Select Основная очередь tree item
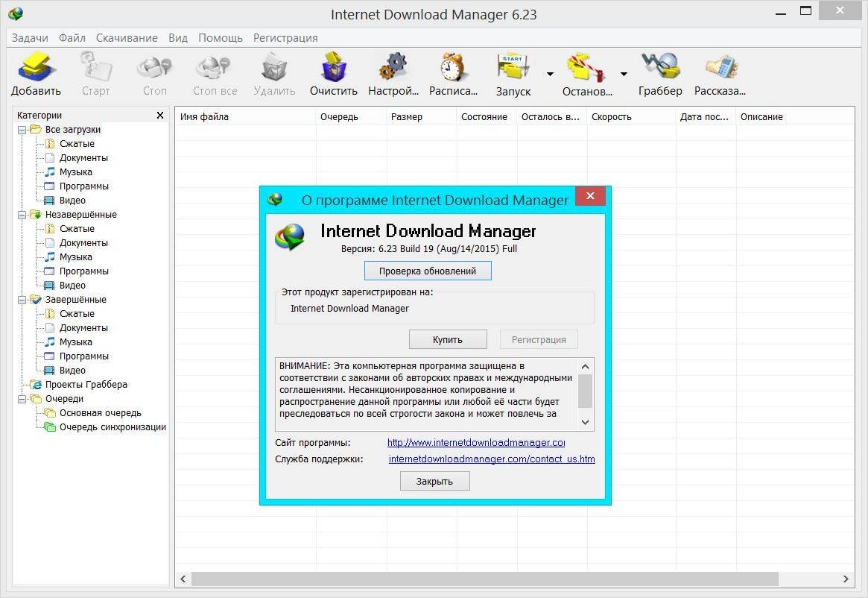The height and width of the screenshot is (598, 868). 100,413
